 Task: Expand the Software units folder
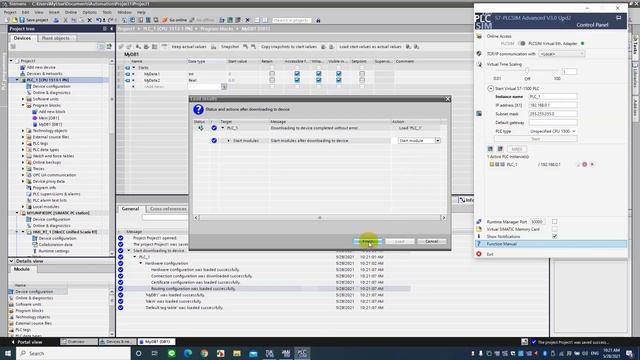click(x=23, y=99)
